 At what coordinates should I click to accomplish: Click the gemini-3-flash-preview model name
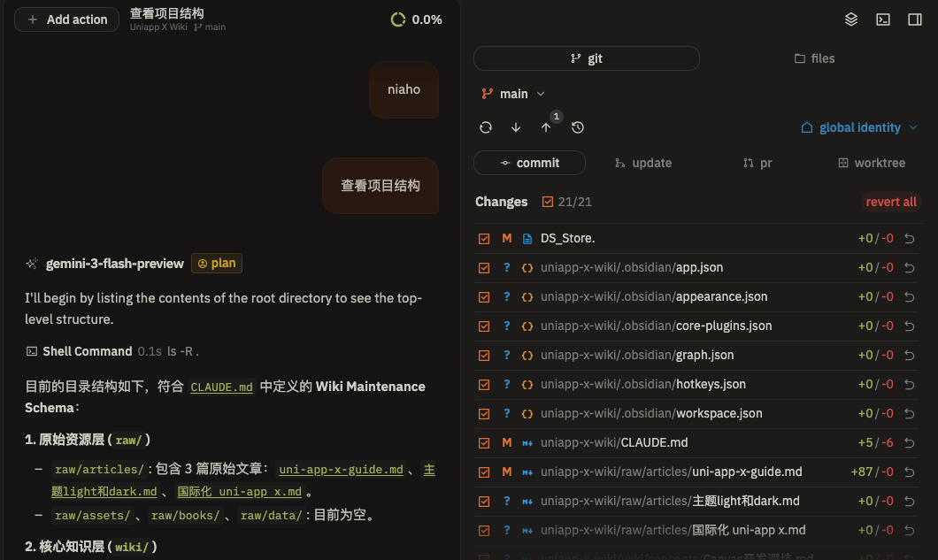(115, 264)
